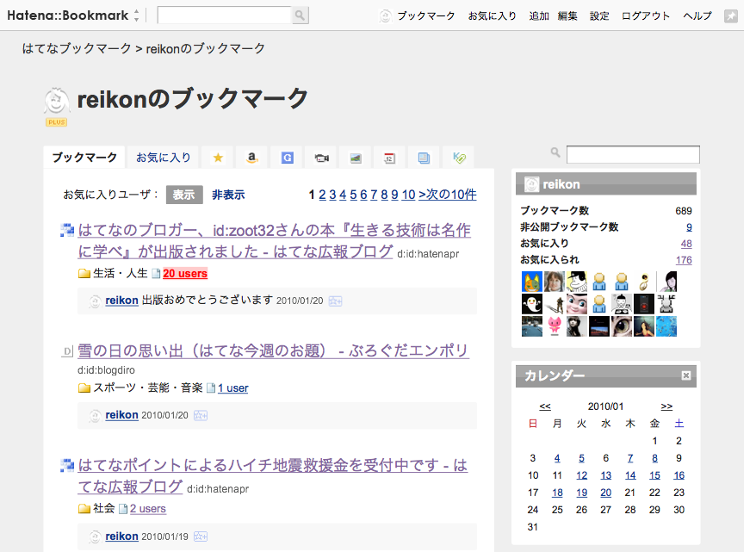Open the '2 users' bookmark count link
This screenshot has height=552, width=756.
pos(148,509)
